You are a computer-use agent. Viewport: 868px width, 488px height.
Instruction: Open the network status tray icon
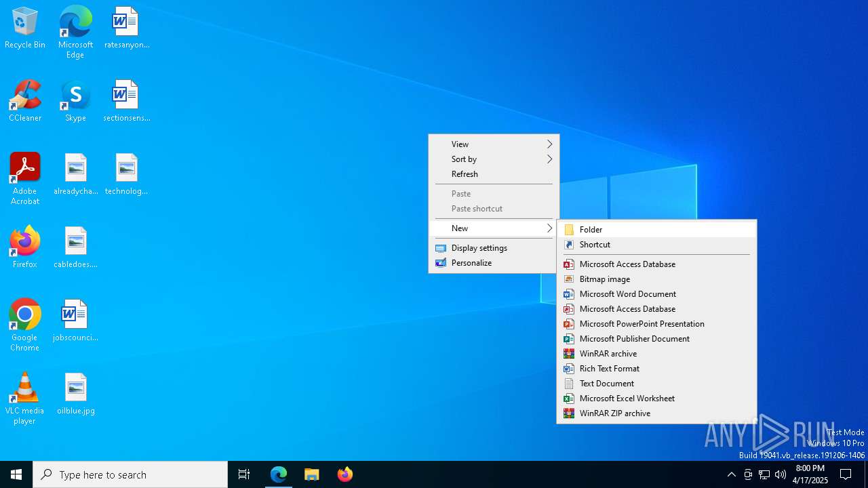click(x=764, y=474)
